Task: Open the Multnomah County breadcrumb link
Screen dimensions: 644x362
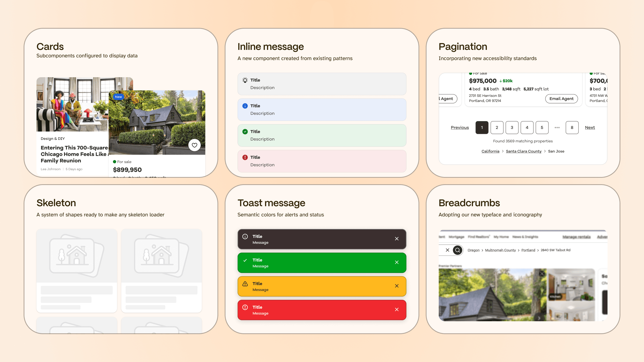Action: click(x=500, y=250)
